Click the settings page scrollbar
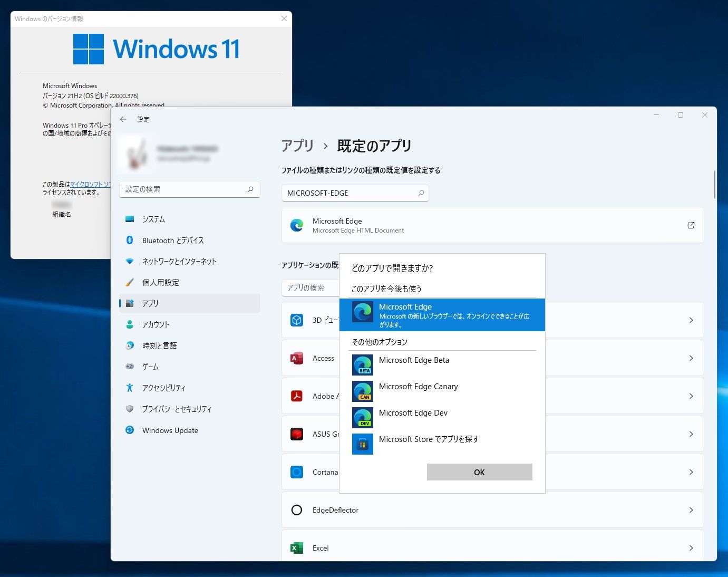The width and height of the screenshot is (728, 577). pos(715,185)
